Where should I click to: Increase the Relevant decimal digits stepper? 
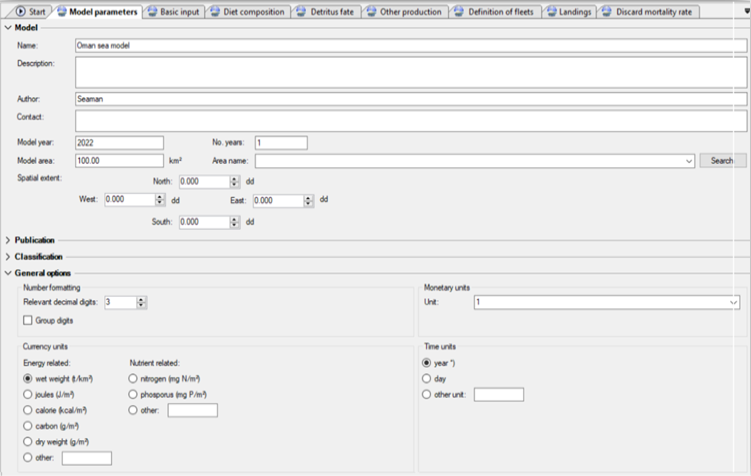coord(141,299)
